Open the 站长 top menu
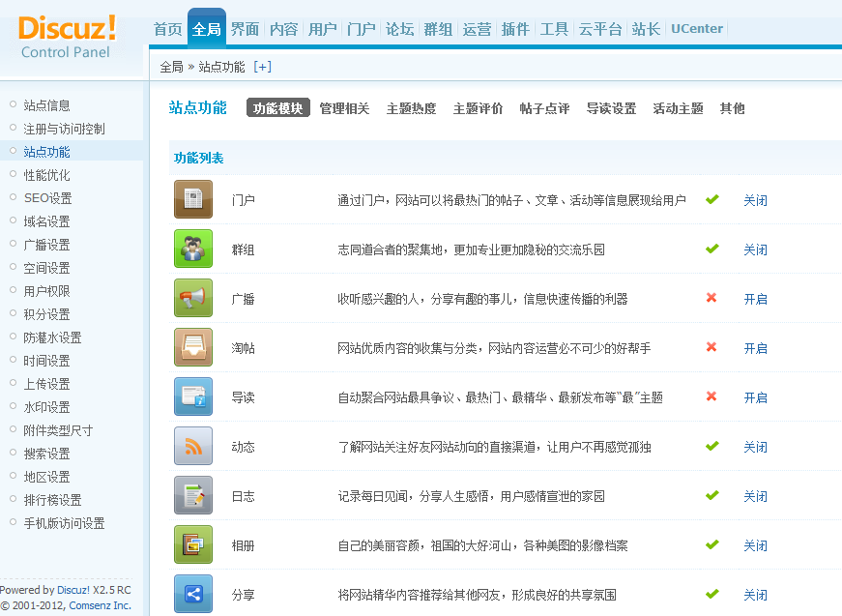The height and width of the screenshot is (616, 842). tap(646, 29)
